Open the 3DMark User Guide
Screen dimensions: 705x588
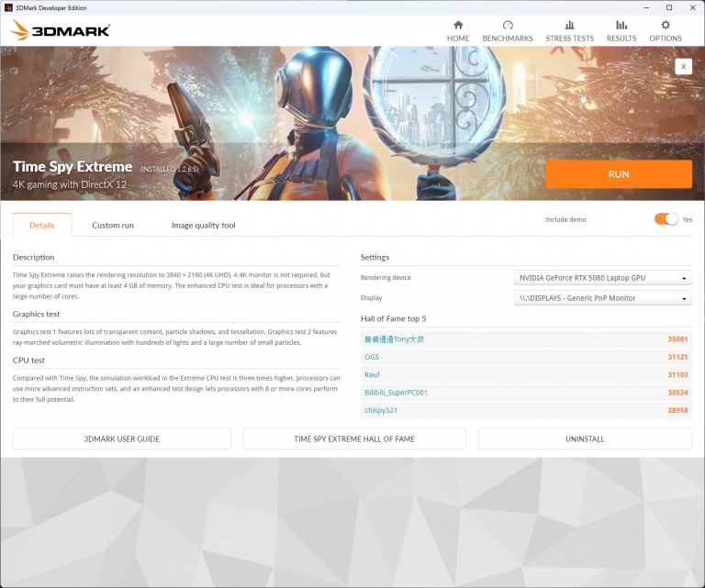point(122,438)
